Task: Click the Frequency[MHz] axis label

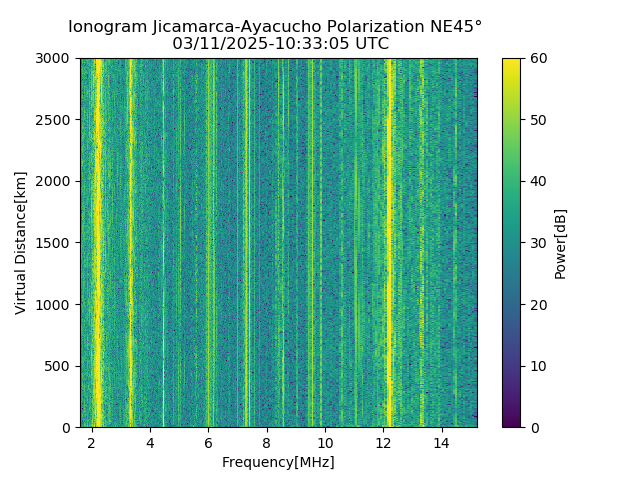Action: point(278,462)
